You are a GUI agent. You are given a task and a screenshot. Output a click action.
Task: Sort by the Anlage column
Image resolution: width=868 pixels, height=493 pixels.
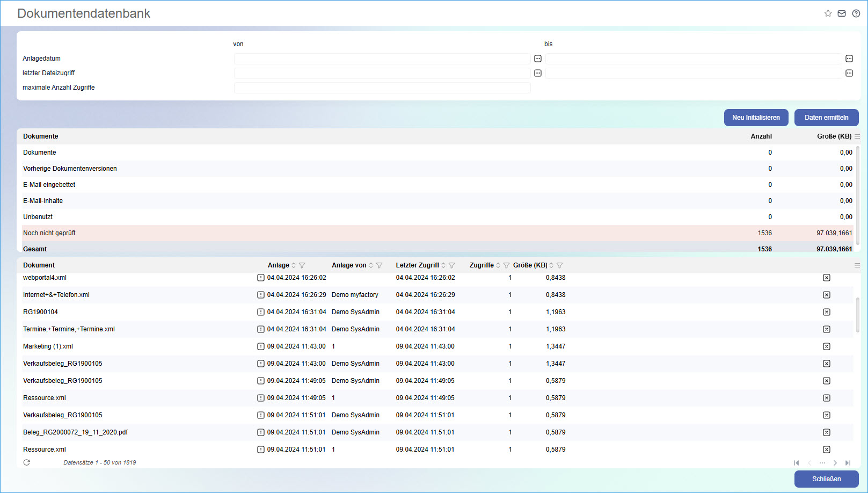pyautogui.click(x=294, y=265)
